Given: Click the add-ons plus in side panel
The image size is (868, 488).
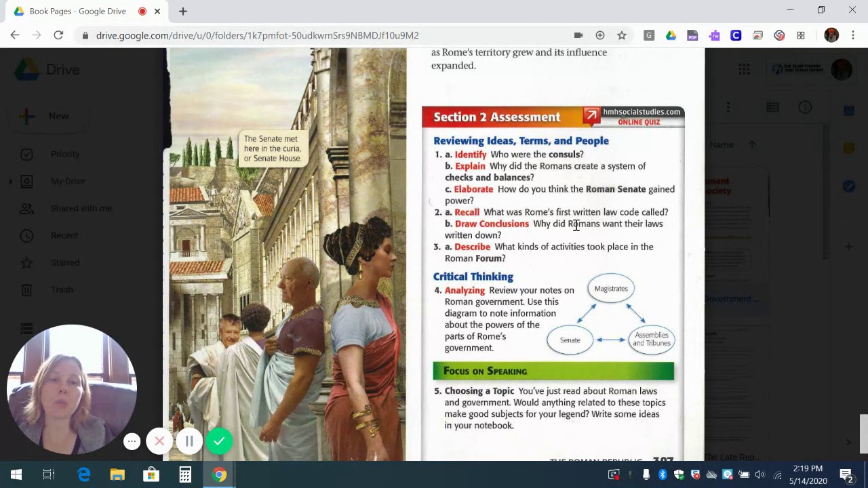Looking at the screenshot, I should [x=849, y=247].
